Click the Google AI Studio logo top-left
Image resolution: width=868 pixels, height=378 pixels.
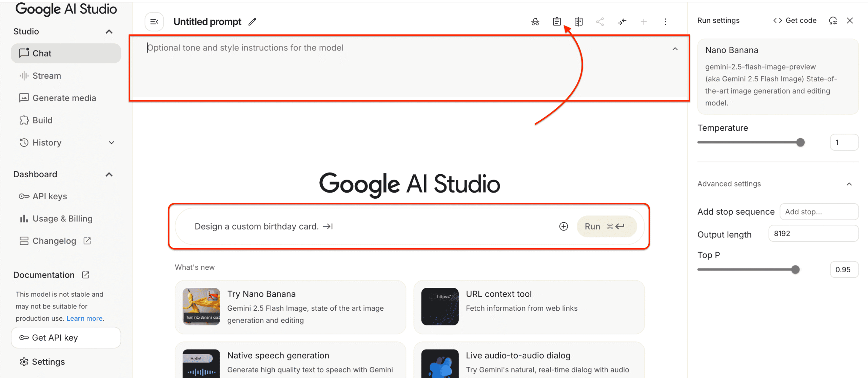tap(66, 9)
